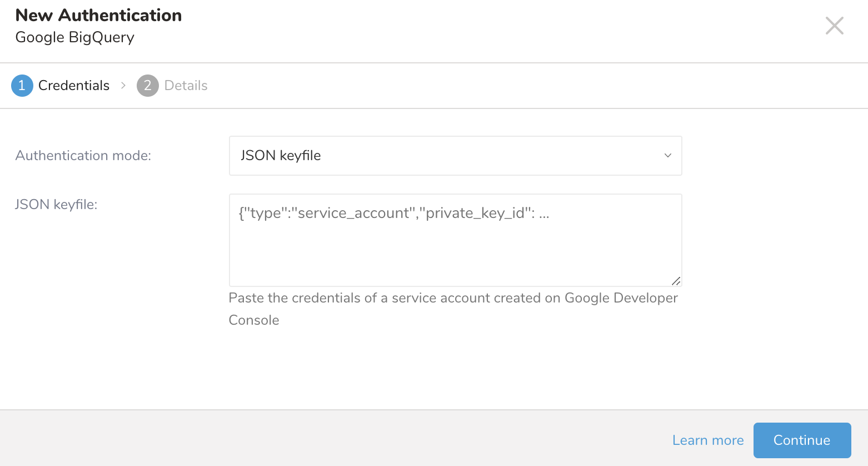Click the word "Console" in helper text
Image resolution: width=868 pixels, height=466 pixels.
tap(254, 320)
